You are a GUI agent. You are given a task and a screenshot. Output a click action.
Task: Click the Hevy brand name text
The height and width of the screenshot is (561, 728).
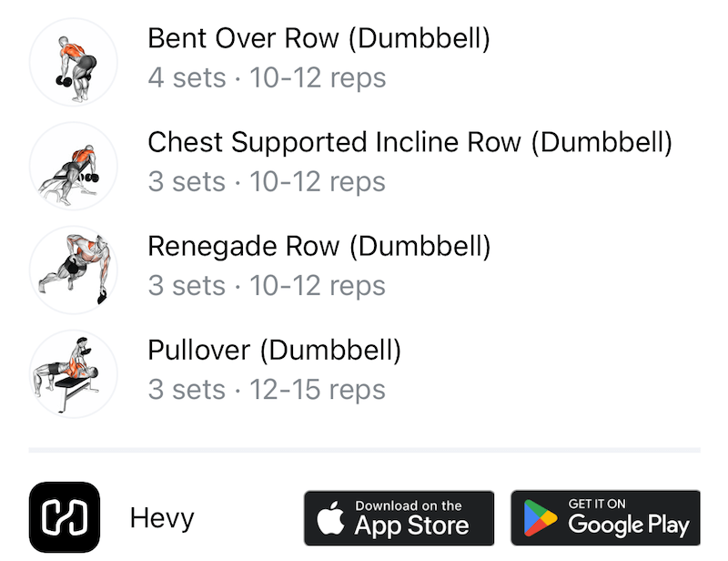[162, 519]
